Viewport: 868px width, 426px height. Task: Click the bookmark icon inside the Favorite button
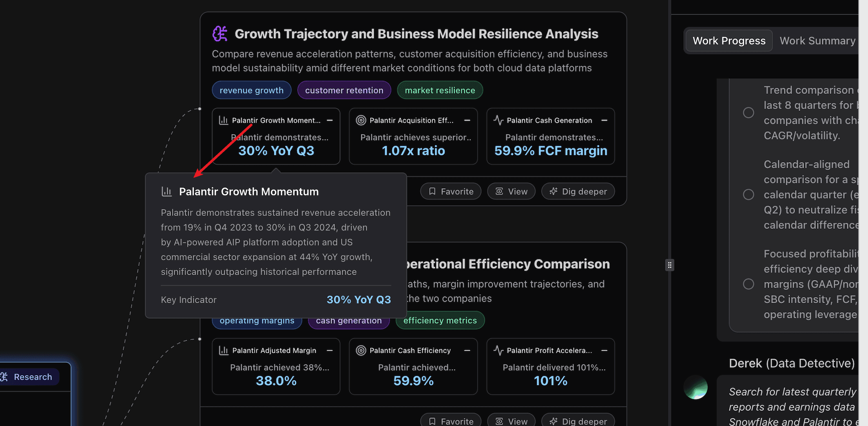click(x=432, y=191)
